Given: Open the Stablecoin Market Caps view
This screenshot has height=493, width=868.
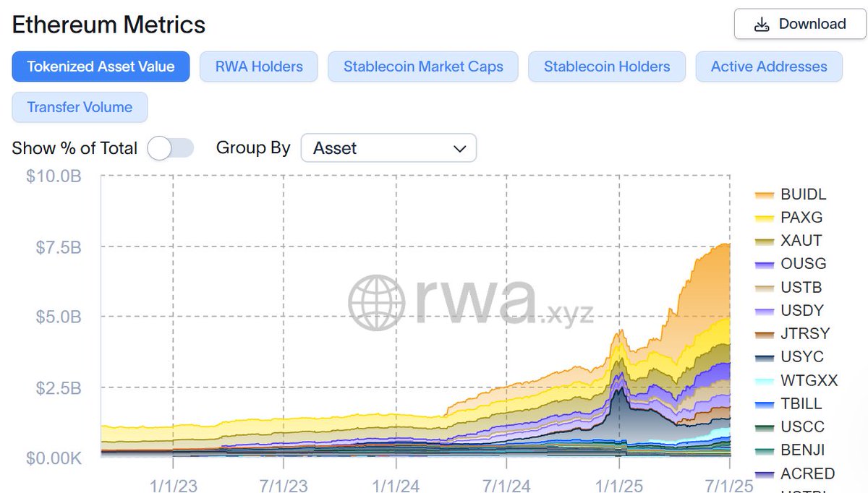Looking at the screenshot, I should (x=422, y=67).
